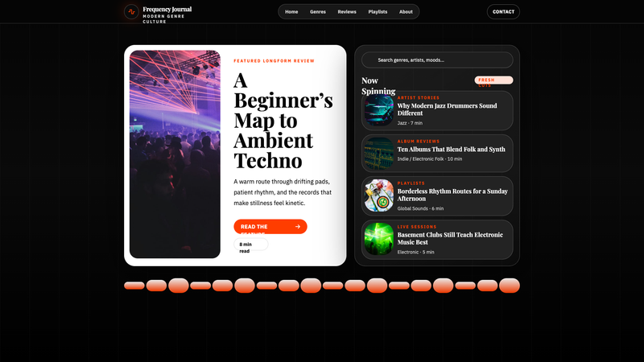Open the About nav item
This screenshot has height=362, width=644.
pyautogui.click(x=406, y=12)
